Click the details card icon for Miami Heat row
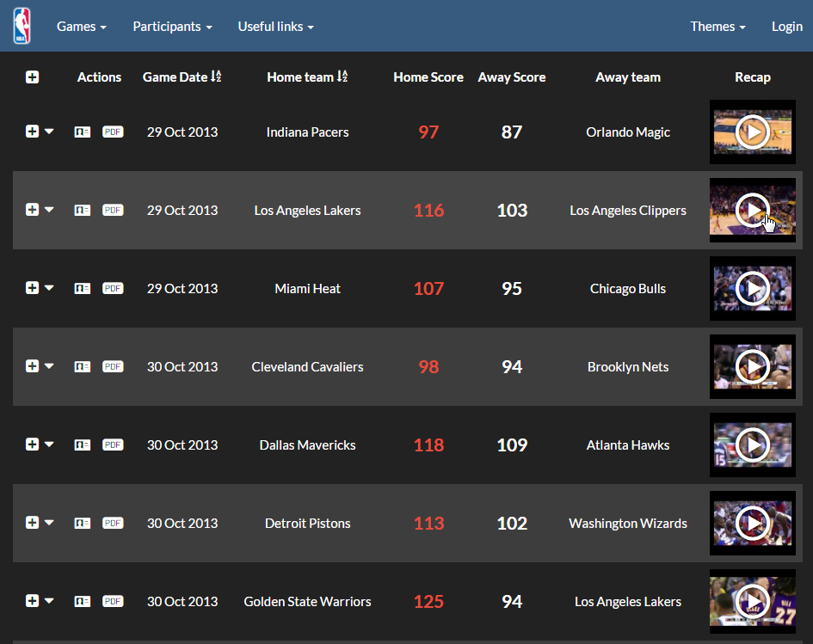This screenshot has width=813, height=644. click(x=83, y=289)
